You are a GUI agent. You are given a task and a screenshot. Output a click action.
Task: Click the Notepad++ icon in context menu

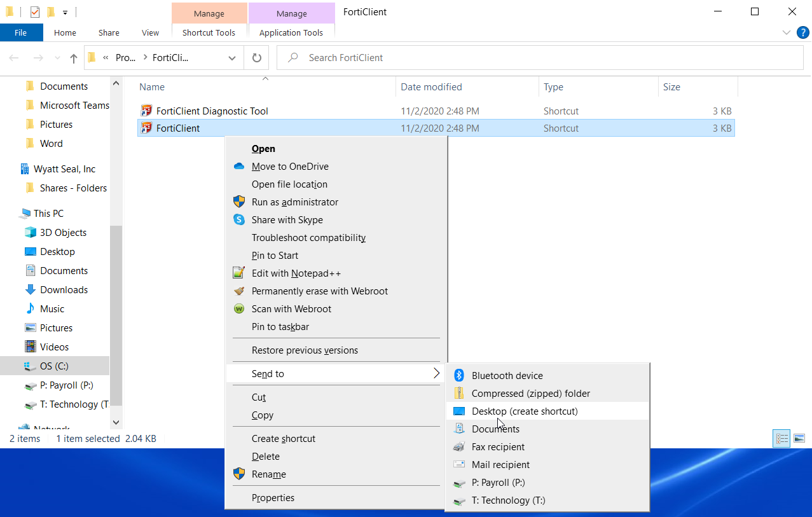click(239, 273)
